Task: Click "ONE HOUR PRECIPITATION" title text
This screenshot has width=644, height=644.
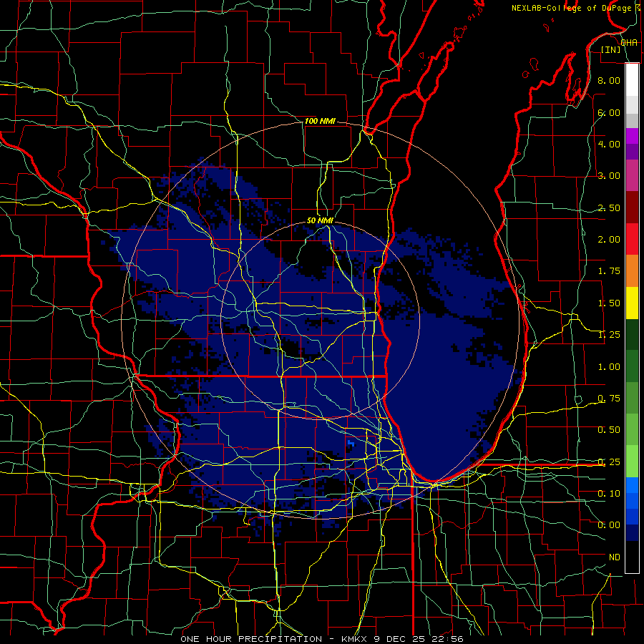Action: click(x=251, y=639)
